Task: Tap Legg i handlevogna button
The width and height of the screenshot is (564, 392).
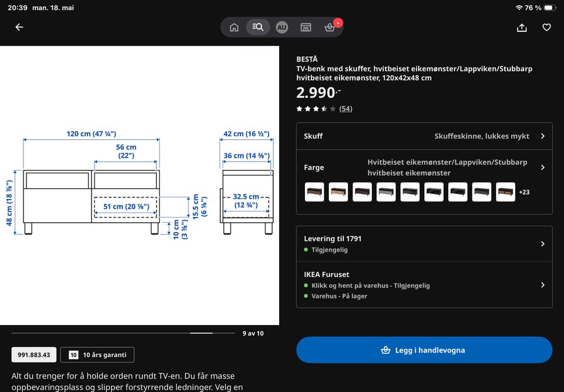Action: [424, 350]
